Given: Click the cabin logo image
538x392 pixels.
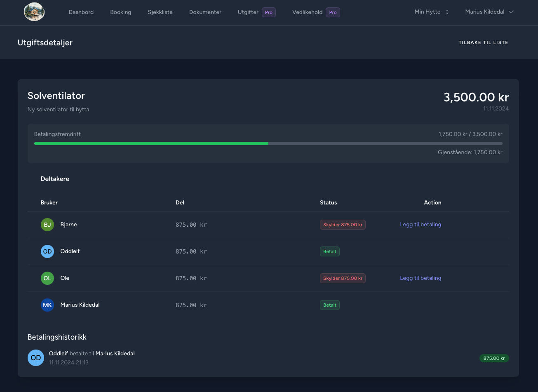Looking at the screenshot, I should pyautogui.click(x=34, y=12).
